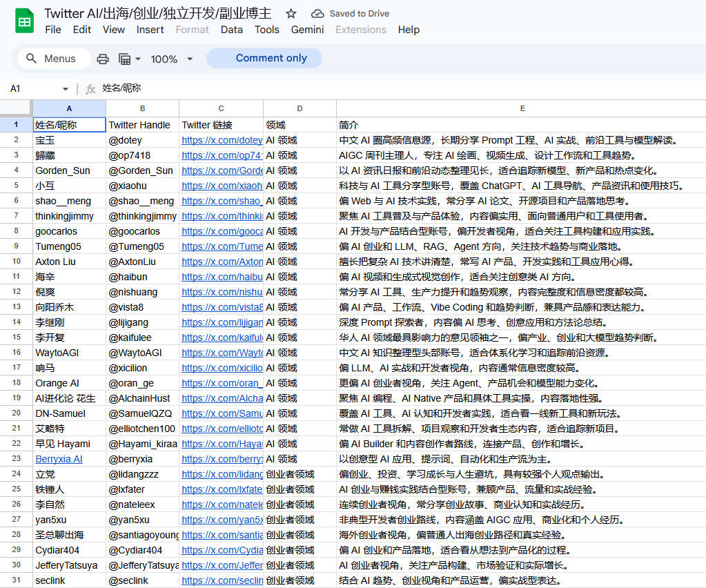Click the formula bar containing 姓名/昵称
Screen dimensions: 706x588
(401, 88)
